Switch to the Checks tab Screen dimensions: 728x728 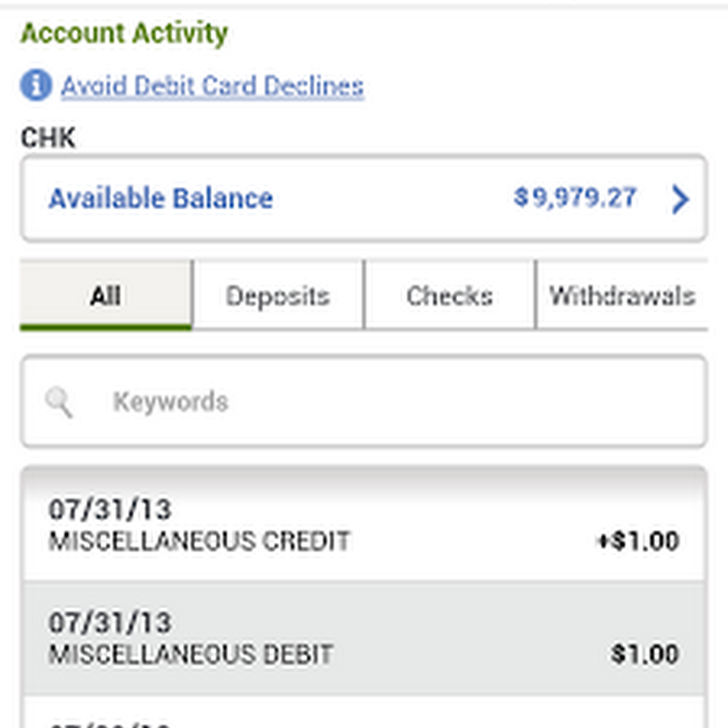coord(450,296)
